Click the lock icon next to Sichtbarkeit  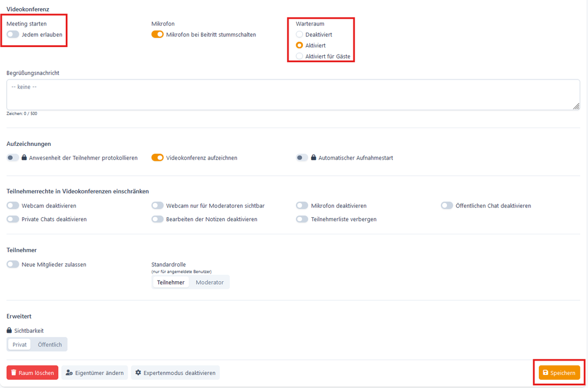tap(9, 330)
